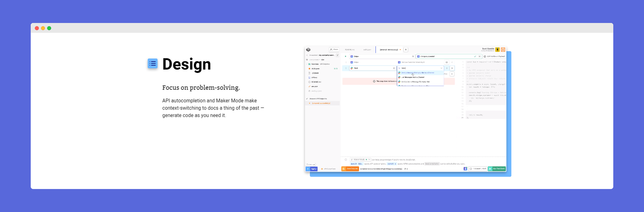Click the blue Deploy button

312,169
